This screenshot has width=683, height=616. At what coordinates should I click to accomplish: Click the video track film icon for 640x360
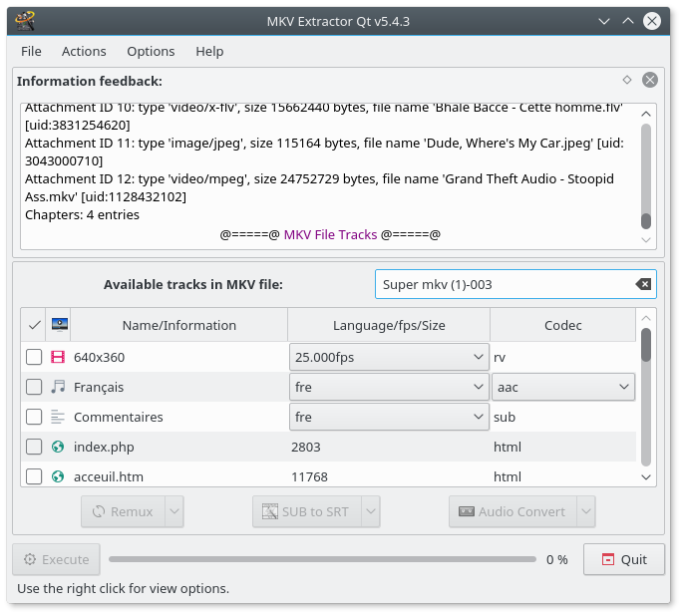point(58,357)
